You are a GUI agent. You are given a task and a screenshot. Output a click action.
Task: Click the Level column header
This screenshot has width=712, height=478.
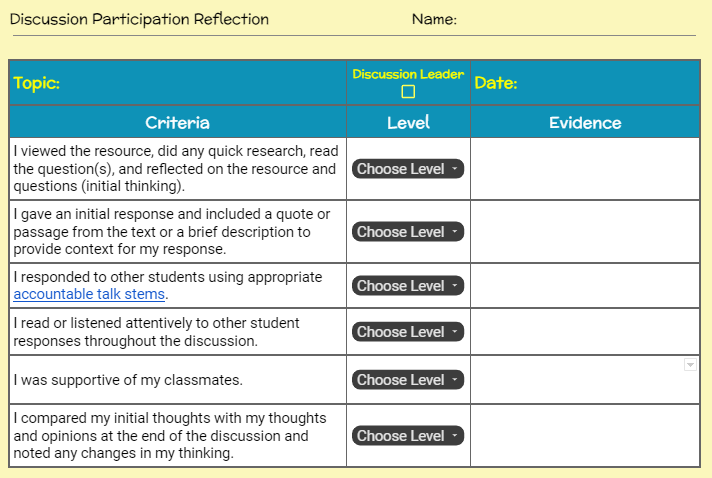tap(408, 123)
